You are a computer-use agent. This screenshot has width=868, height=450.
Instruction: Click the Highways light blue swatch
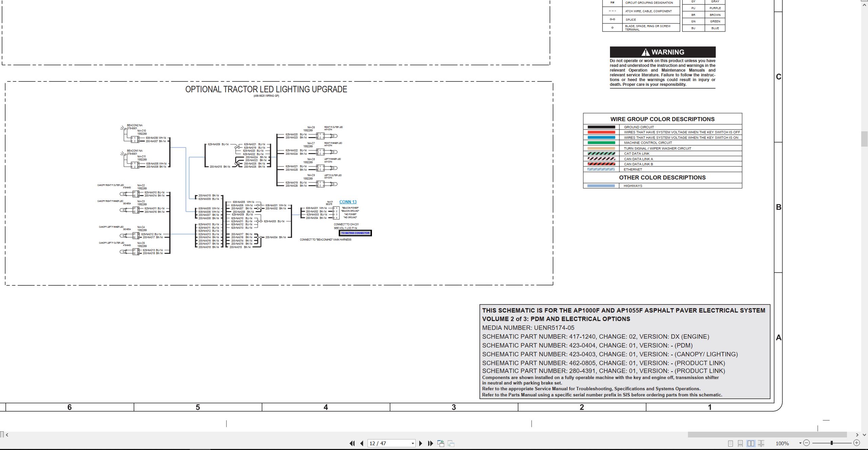[601, 186]
